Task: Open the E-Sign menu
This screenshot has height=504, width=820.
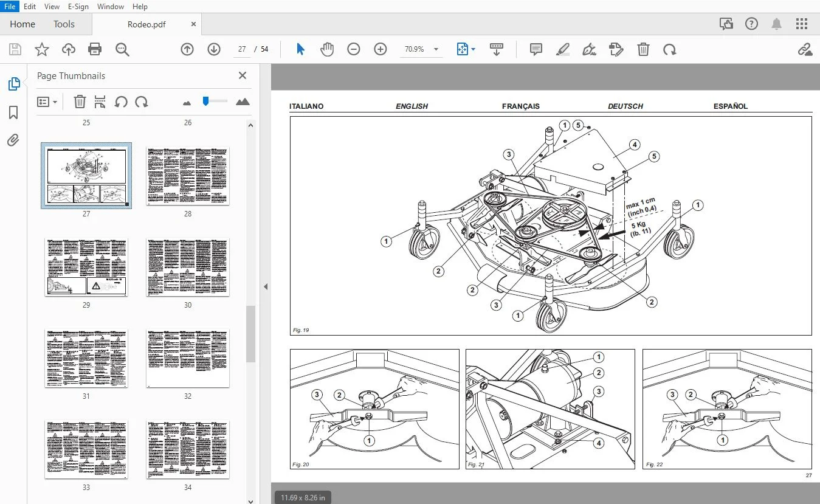Action: 78,6
